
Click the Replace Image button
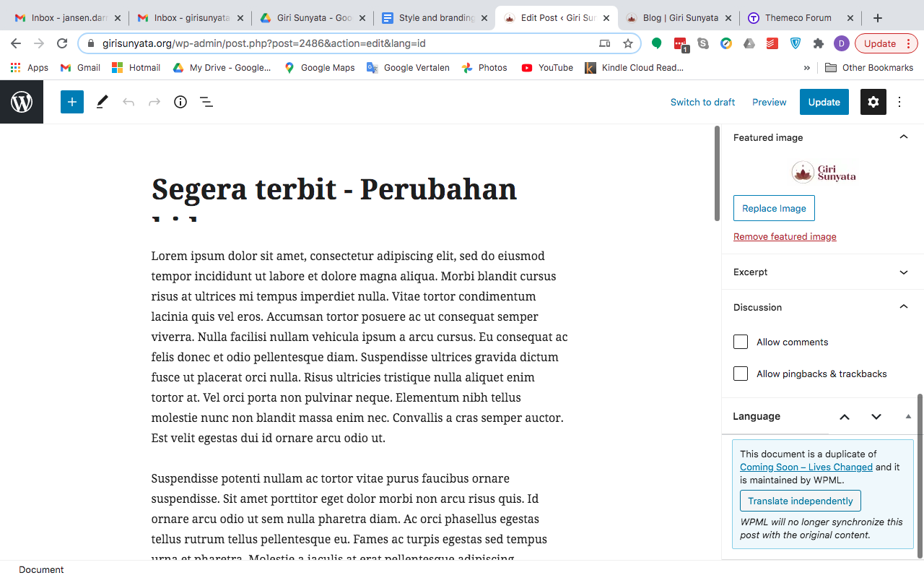click(774, 208)
